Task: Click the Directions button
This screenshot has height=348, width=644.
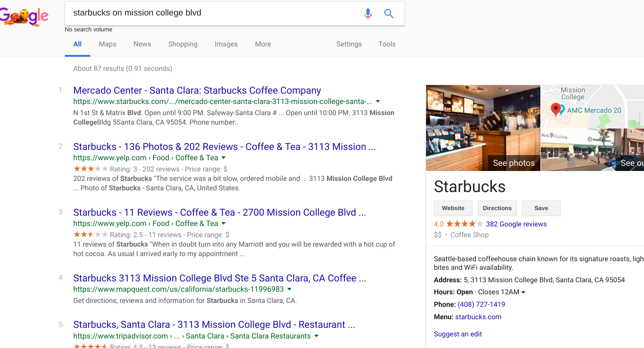Action: (497, 208)
